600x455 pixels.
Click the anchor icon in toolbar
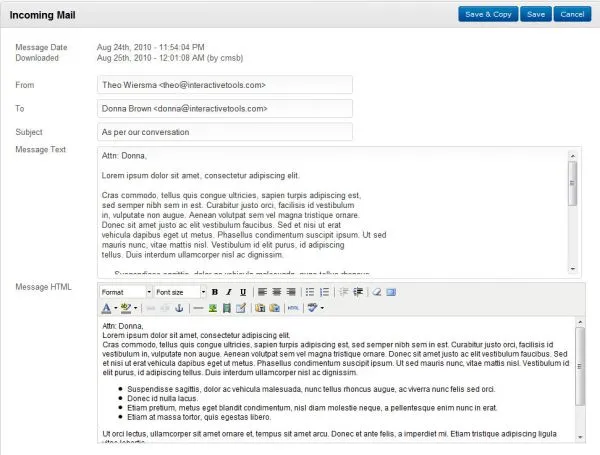click(x=181, y=307)
